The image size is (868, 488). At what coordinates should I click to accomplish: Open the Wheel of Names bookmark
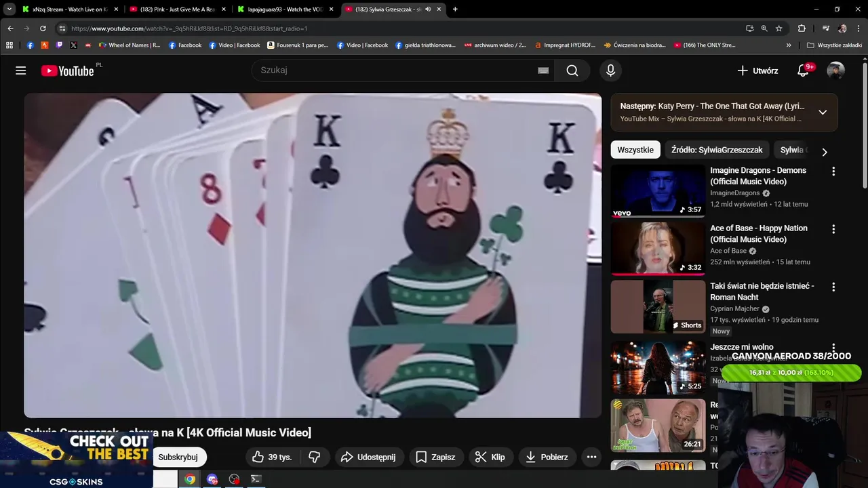(x=130, y=45)
